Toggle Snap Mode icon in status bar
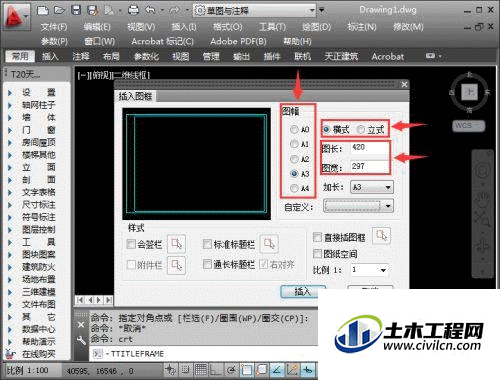This screenshot has width=500, height=380. coord(185,370)
